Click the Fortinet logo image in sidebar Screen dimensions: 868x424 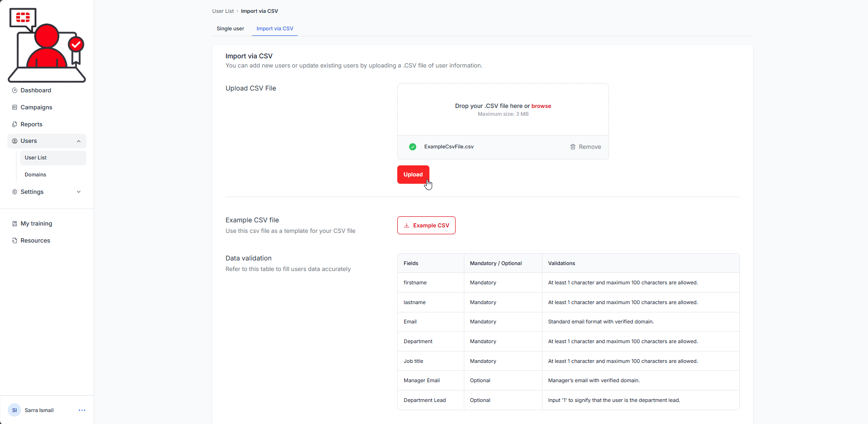[47, 45]
